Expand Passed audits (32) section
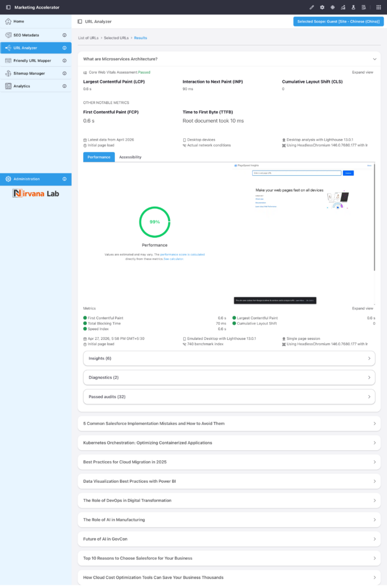This screenshot has height=588, width=387. 229,397
